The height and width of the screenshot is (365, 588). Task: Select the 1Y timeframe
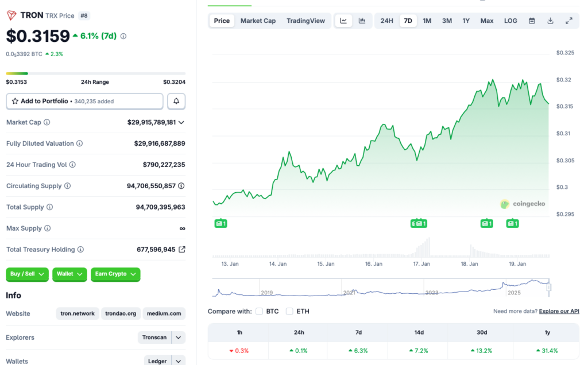coord(466,20)
